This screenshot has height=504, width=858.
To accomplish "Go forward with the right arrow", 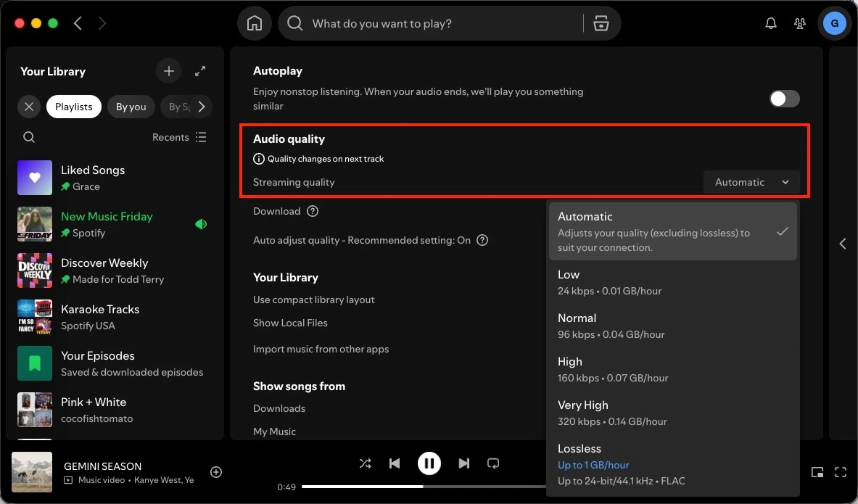I will (x=102, y=23).
